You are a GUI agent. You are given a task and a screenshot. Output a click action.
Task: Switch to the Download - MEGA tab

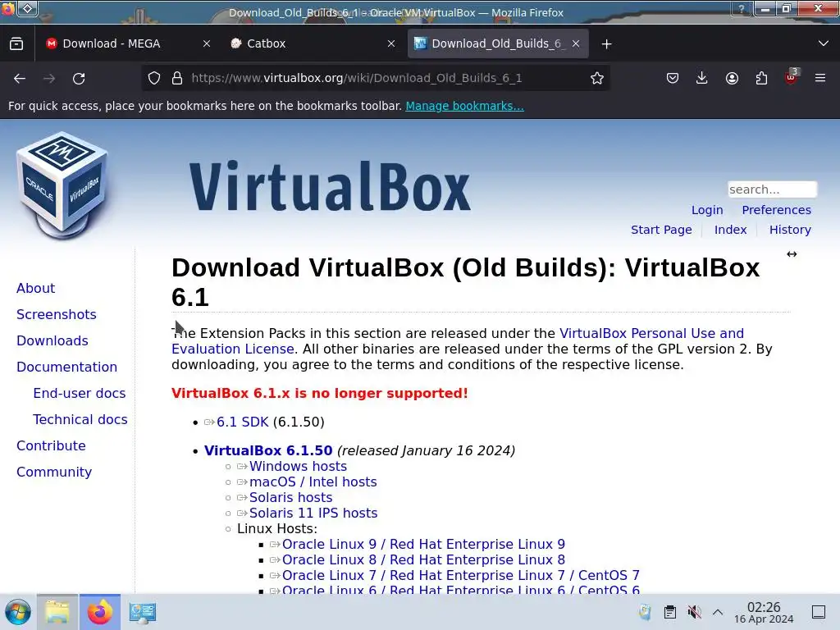[x=112, y=44]
